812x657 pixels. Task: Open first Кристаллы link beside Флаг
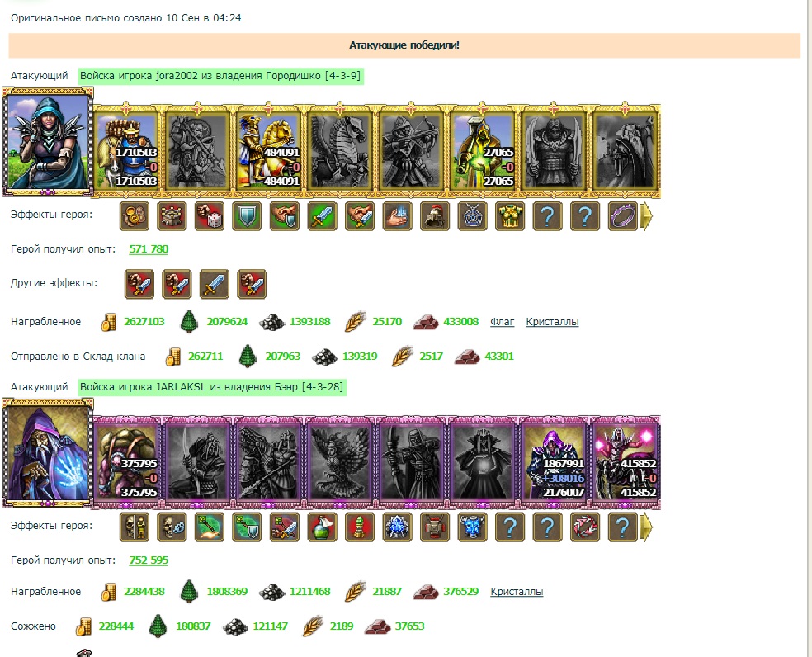point(552,322)
